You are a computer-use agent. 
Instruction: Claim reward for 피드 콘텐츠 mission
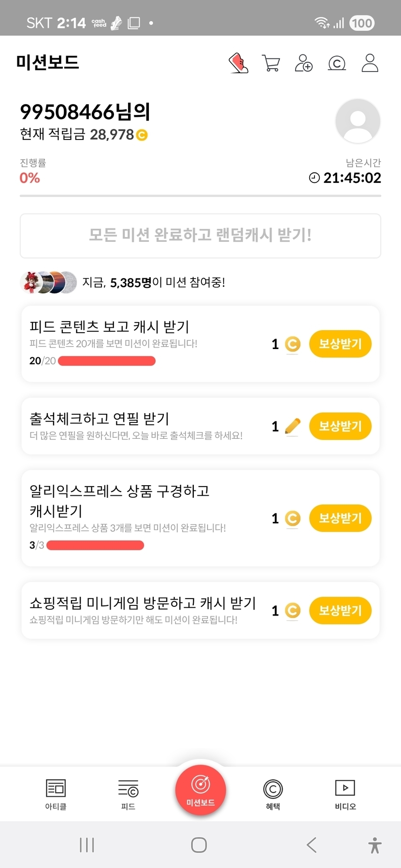tap(340, 344)
